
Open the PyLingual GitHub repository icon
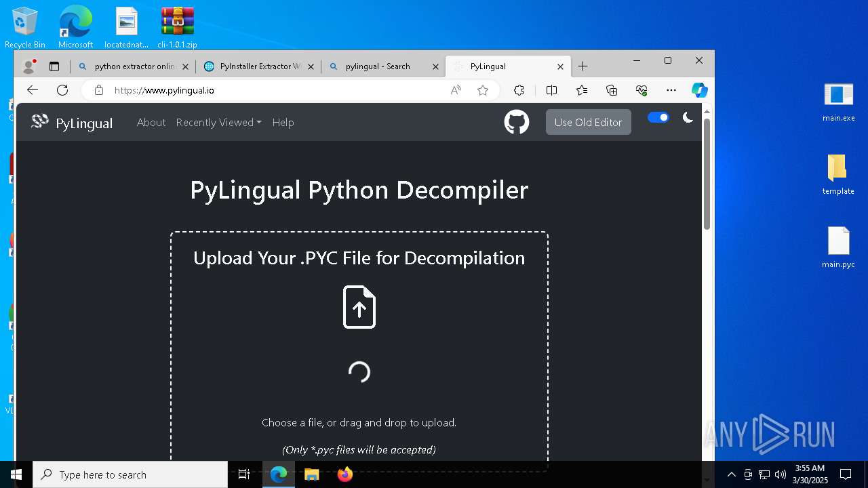(x=517, y=122)
